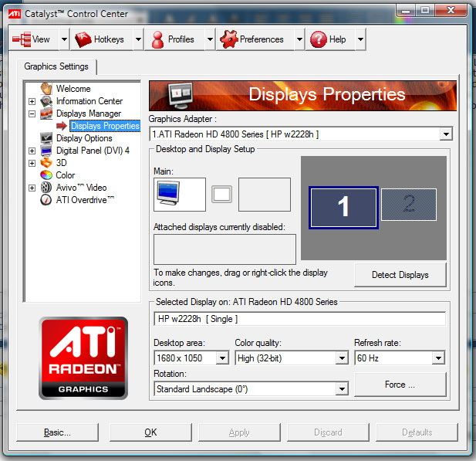Open the Graphics Adapter dropdown
The height and width of the screenshot is (461, 476).
445,134
